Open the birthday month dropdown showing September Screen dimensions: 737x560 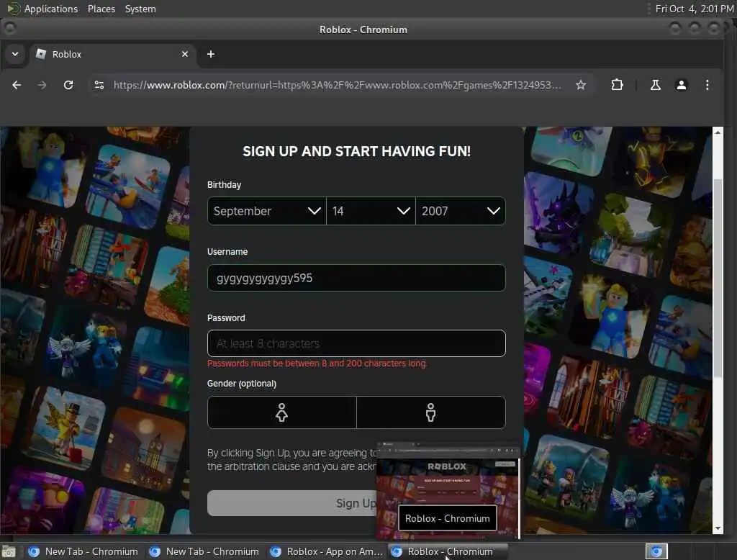tap(266, 211)
